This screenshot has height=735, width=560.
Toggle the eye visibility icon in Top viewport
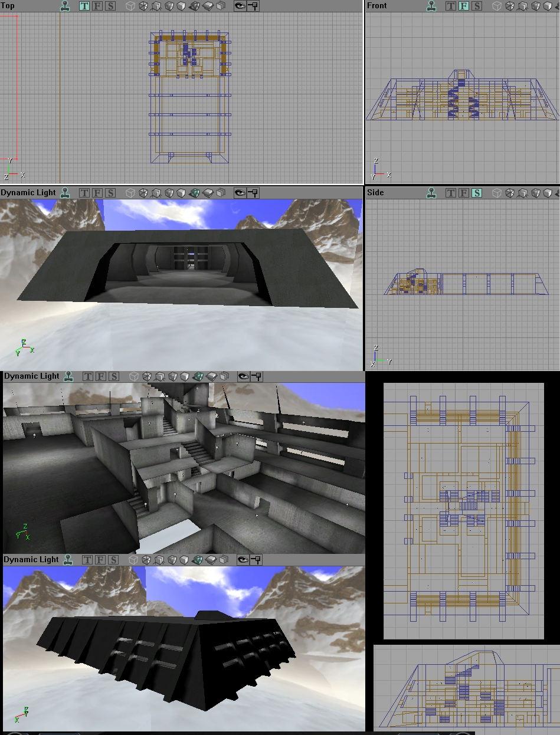tap(240, 6)
